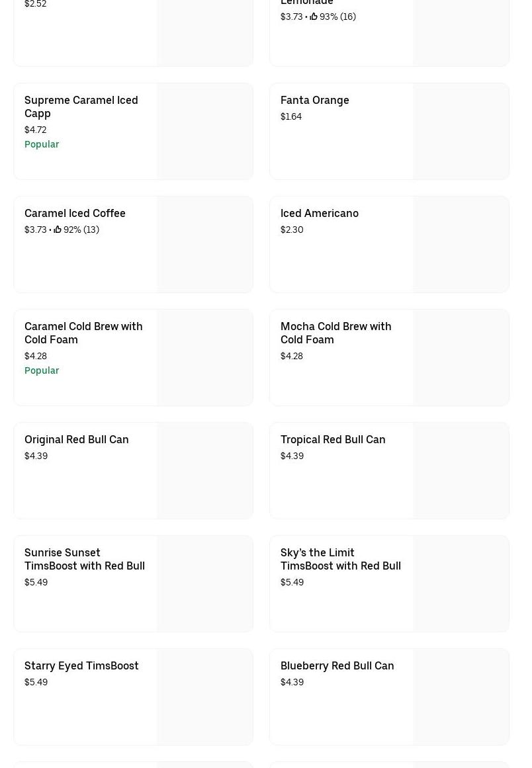Open the Original Red Bull Can thumbnail
Screen dimensions: 532x768
204,470
